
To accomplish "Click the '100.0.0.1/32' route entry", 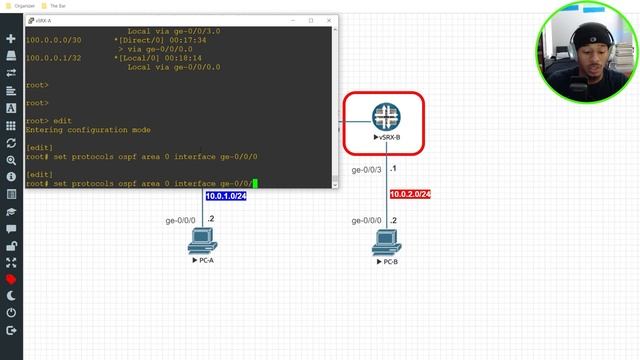I will click(53, 58).
